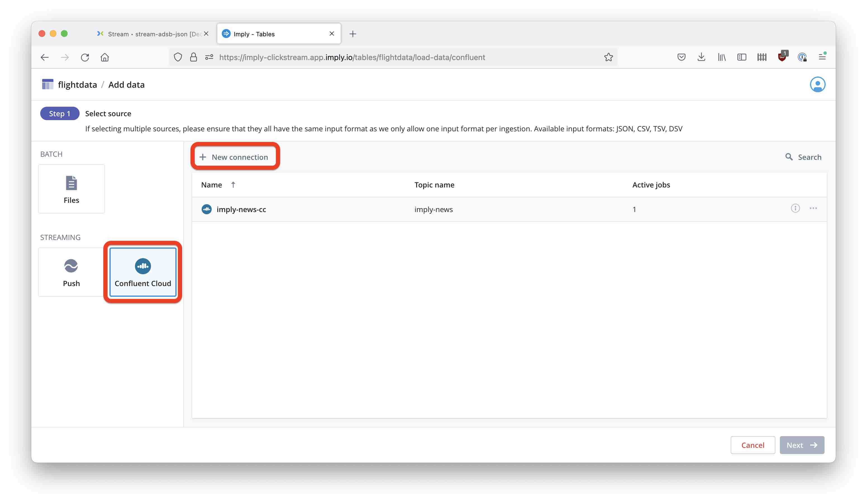
Task: Open the user profile avatar
Action: pos(818,84)
